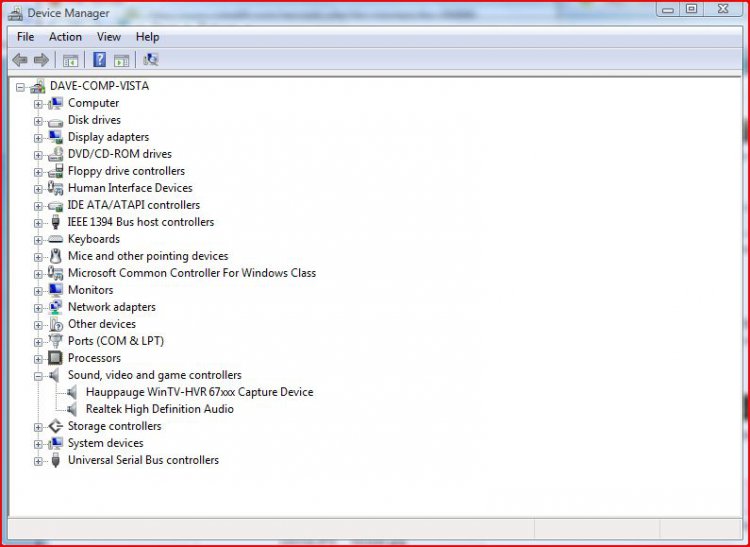Click Show/Hide Console Tree toolbar icon
This screenshot has width=750, height=547.
[70, 60]
